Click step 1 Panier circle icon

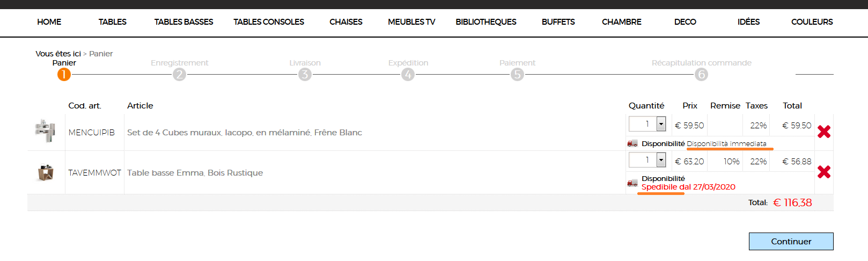click(64, 74)
